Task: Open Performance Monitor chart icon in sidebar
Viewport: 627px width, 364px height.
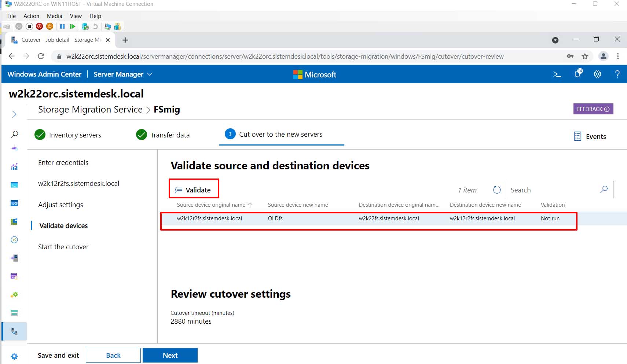Action: click(x=14, y=167)
